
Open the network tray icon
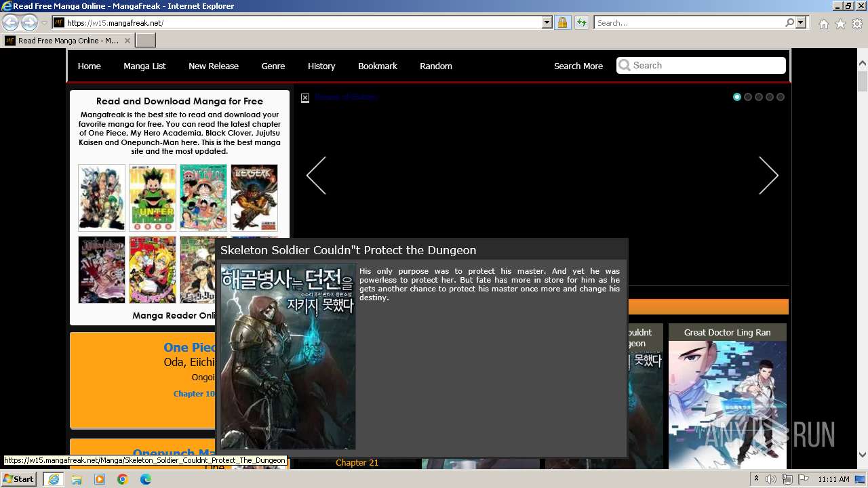point(787,479)
